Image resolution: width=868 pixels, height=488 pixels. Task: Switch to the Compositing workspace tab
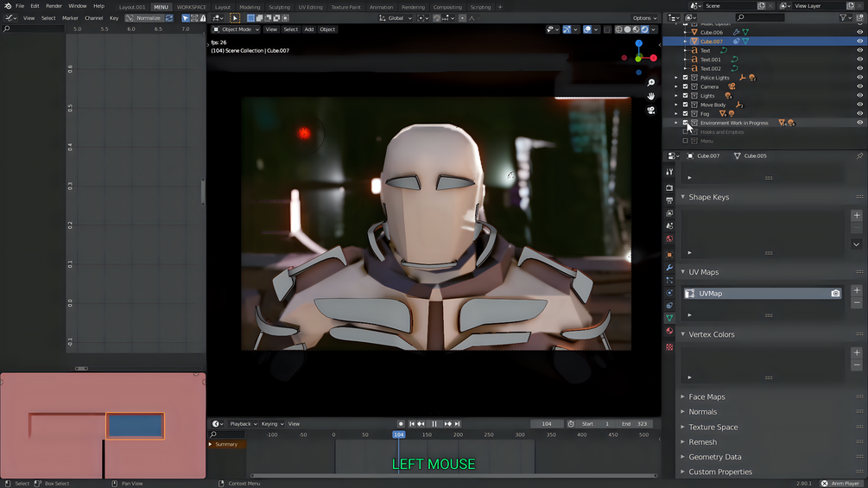click(447, 7)
